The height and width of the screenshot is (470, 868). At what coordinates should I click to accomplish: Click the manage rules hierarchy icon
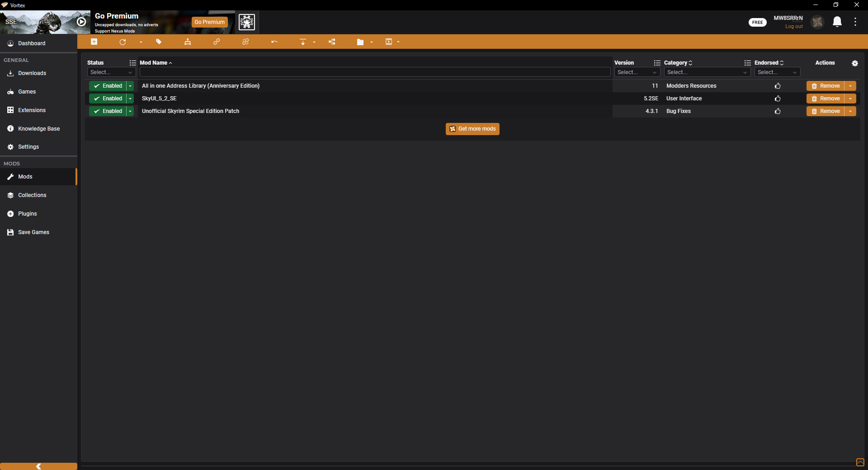[x=188, y=42]
